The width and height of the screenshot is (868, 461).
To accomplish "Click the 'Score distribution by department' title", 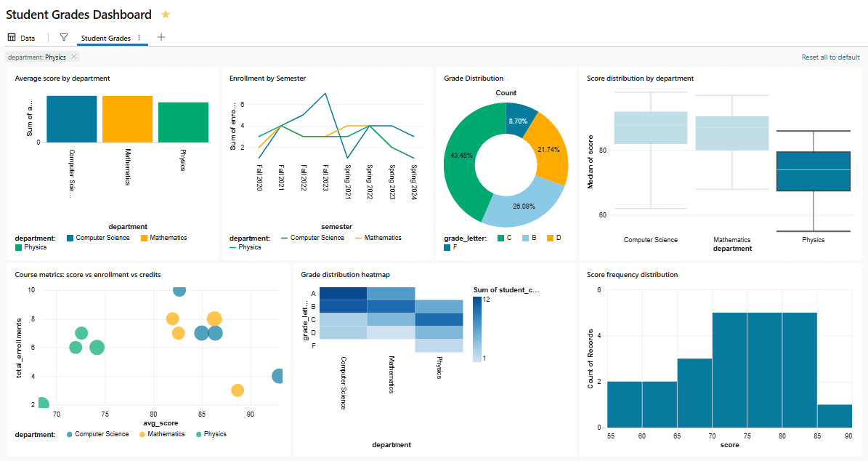I will (x=640, y=78).
